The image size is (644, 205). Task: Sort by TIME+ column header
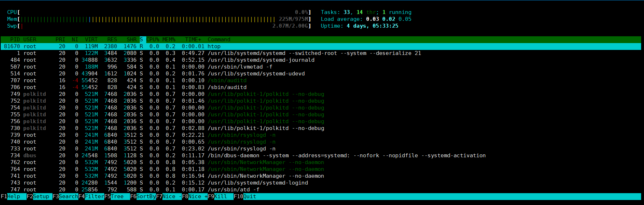[193, 39]
